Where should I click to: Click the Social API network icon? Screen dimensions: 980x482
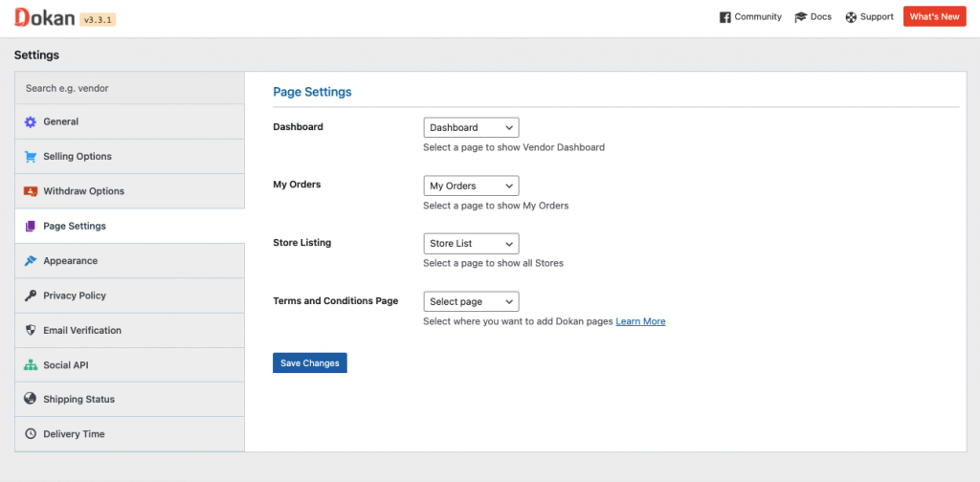point(31,364)
